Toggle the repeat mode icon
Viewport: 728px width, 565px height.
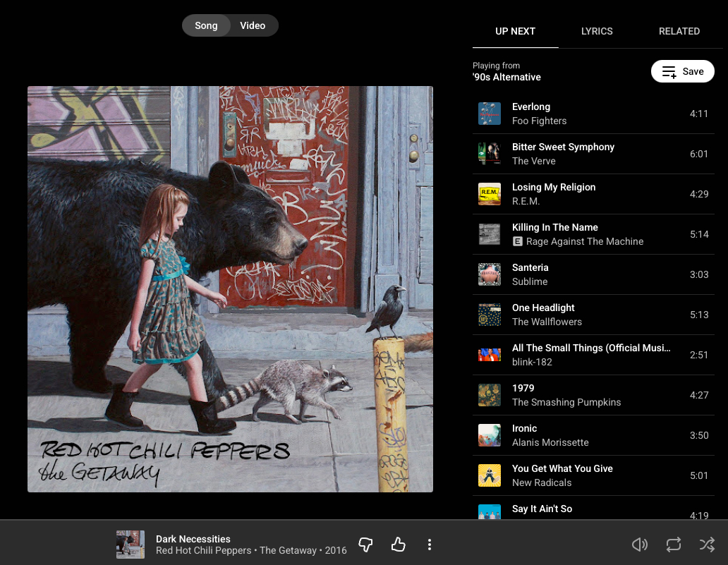pos(673,545)
